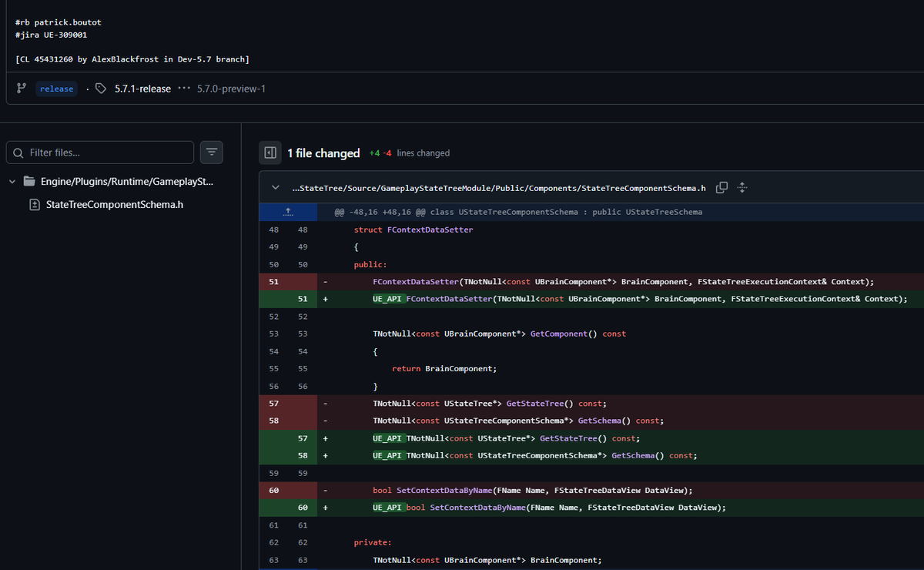924x570 pixels.
Task: Collapse the Engine/Plugins/Runtime folder tree chevron
Action: 12,182
